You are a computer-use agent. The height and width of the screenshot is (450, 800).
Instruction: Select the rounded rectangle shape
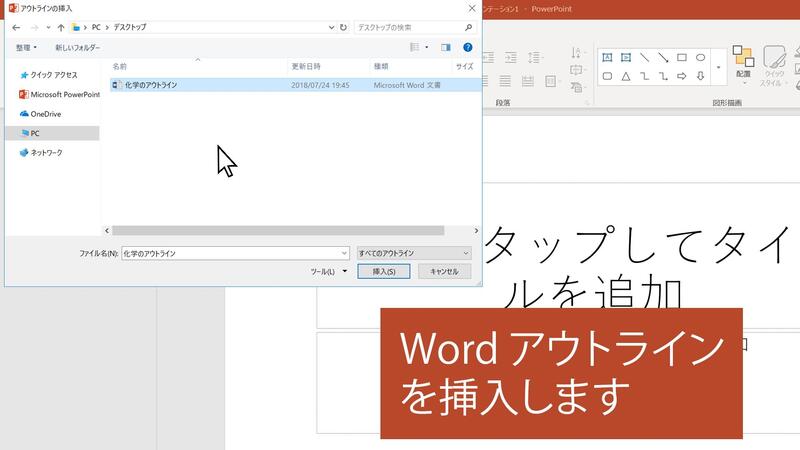point(607,76)
